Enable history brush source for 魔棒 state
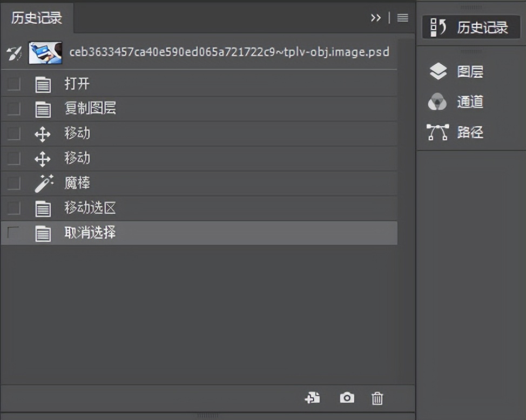The width and height of the screenshot is (526, 420). point(14,184)
